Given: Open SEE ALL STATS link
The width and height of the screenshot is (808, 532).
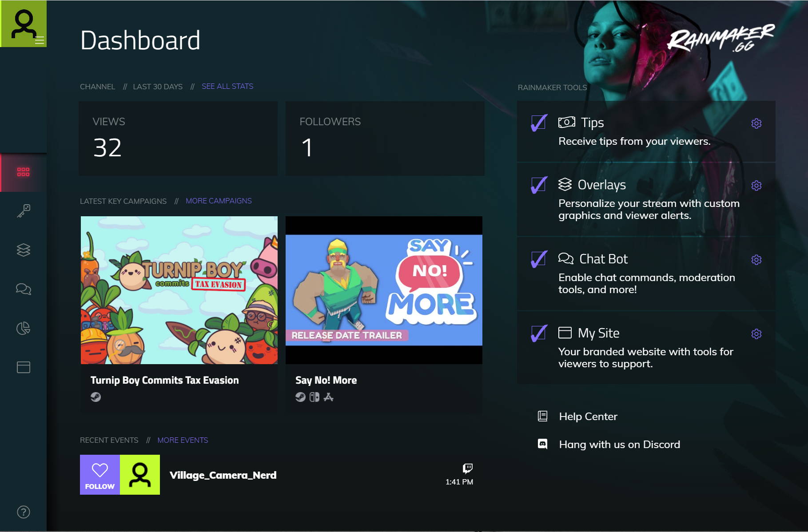Looking at the screenshot, I should point(227,86).
